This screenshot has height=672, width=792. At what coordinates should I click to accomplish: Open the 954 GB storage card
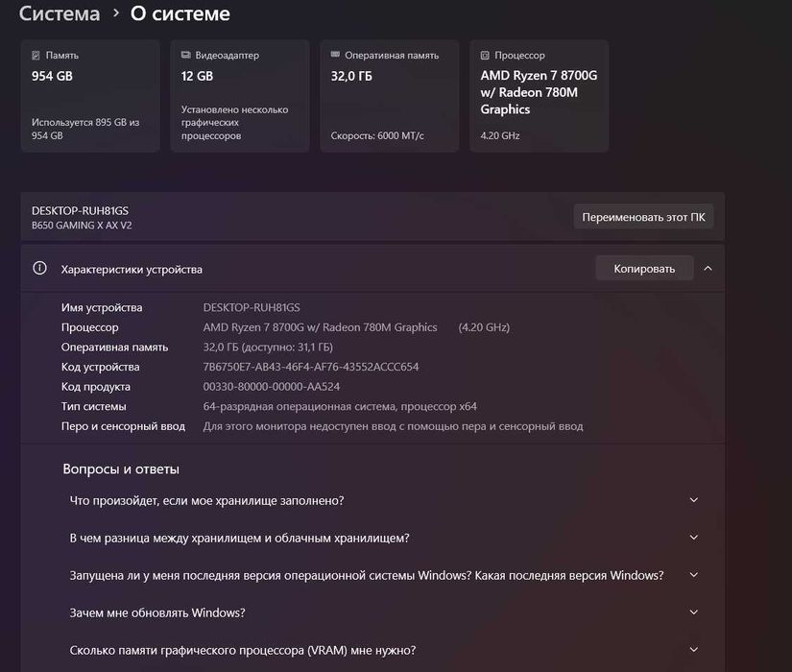(90, 96)
